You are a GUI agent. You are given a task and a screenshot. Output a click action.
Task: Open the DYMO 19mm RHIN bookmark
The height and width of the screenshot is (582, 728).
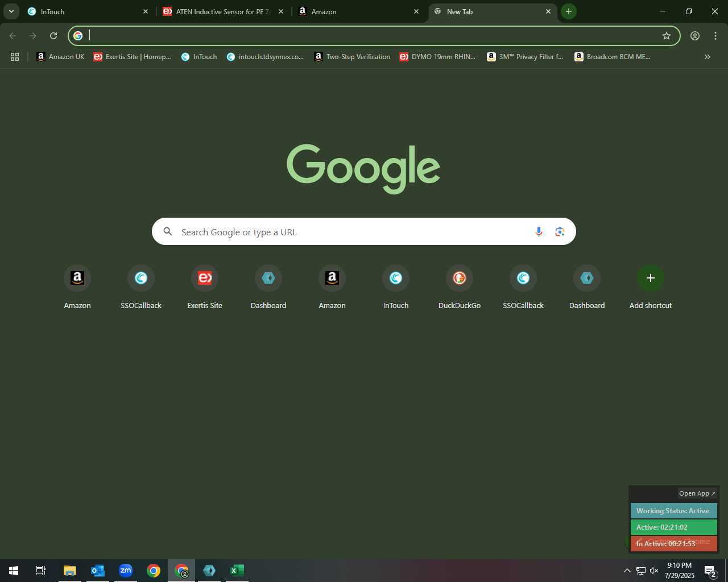(x=438, y=57)
